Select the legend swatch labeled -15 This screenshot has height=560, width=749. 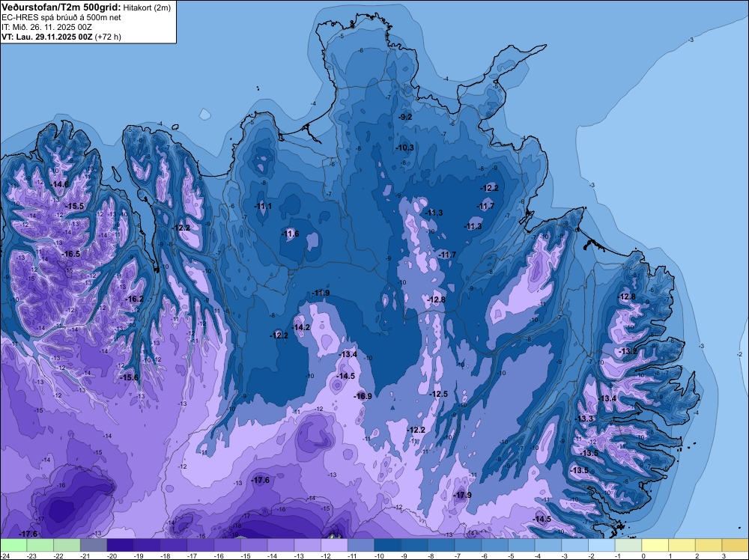click(x=254, y=545)
